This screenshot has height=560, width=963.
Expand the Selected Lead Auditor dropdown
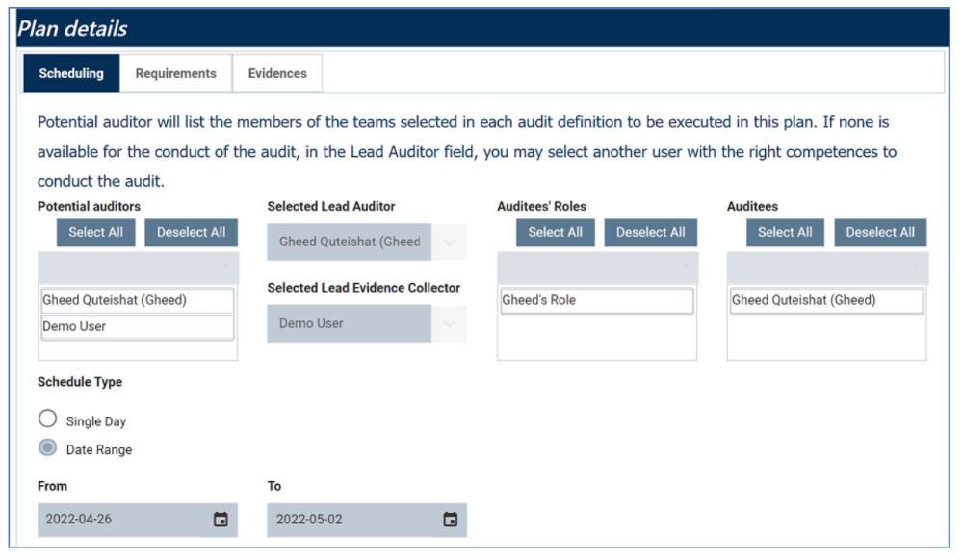[x=449, y=242]
